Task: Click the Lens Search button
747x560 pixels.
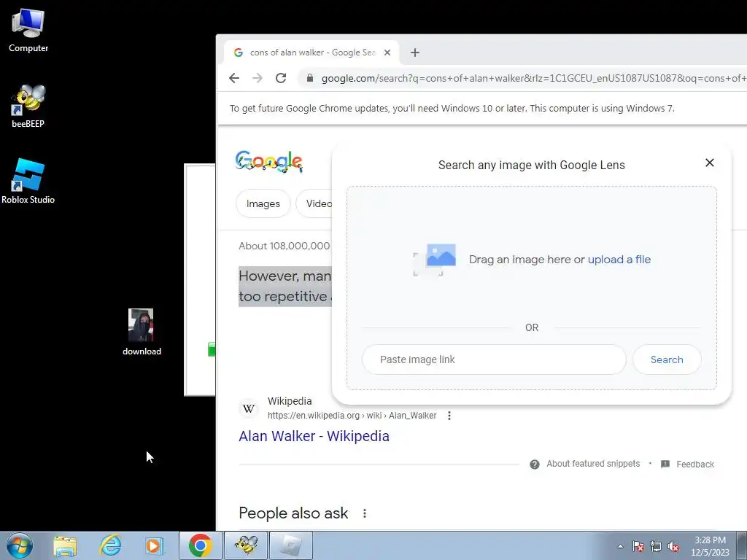Action: coord(667,359)
